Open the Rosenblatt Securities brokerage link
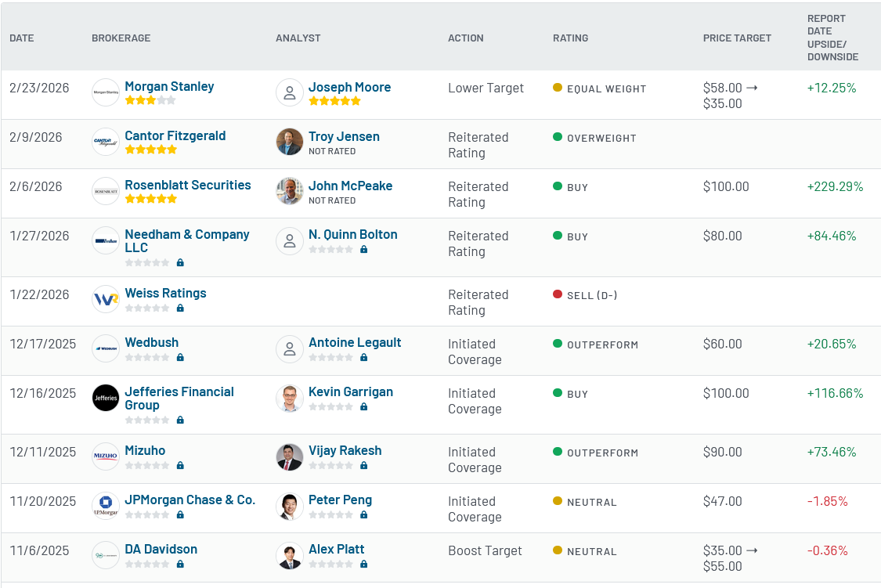 coord(188,186)
